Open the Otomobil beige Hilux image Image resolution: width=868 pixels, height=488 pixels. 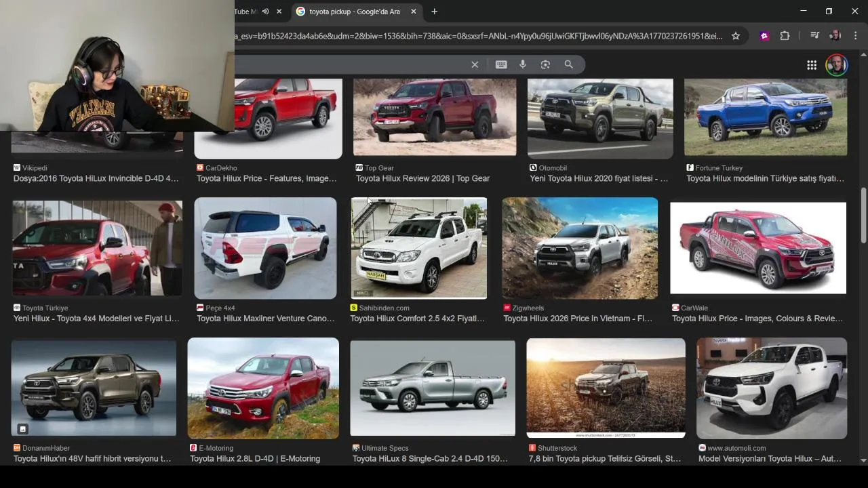(x=600, y=119)
